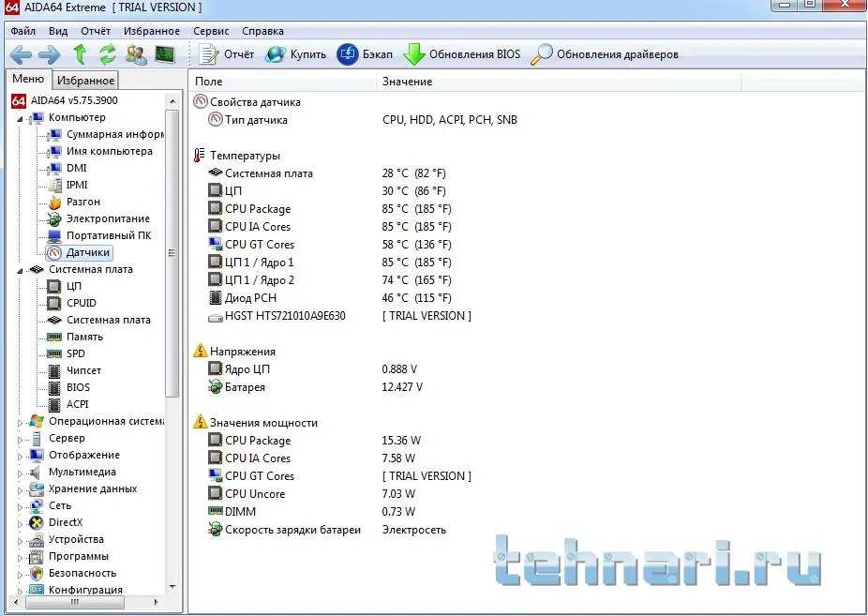The width and height of the screenshot is (868, 616).
Task: Open Память under Системная плата
Action: coord(75,337)
